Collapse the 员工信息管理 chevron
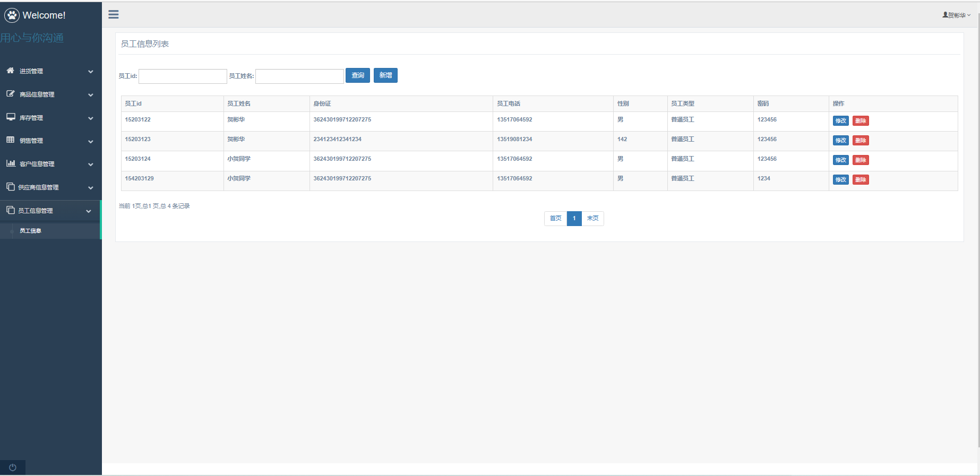Viewport: 980px width, 476px height. point(89,211)
